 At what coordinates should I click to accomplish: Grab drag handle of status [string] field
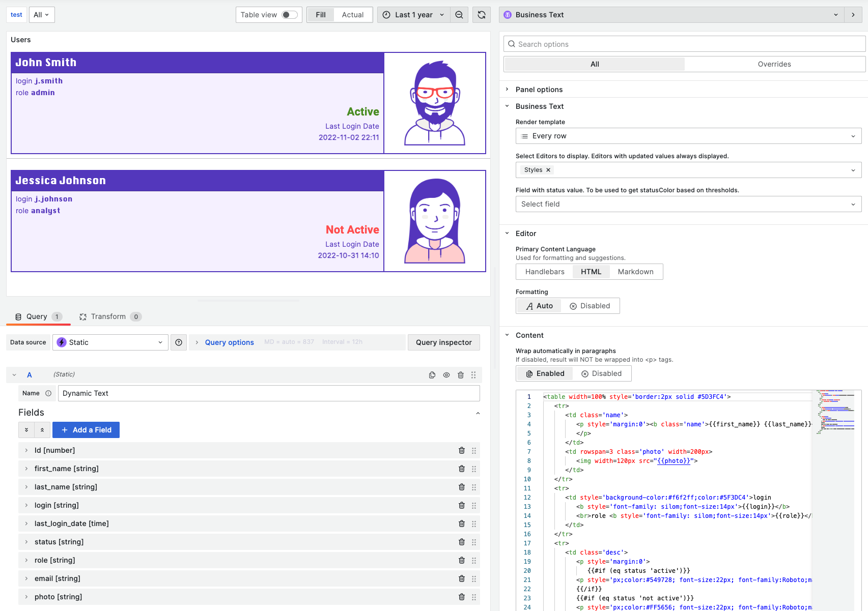474,542
